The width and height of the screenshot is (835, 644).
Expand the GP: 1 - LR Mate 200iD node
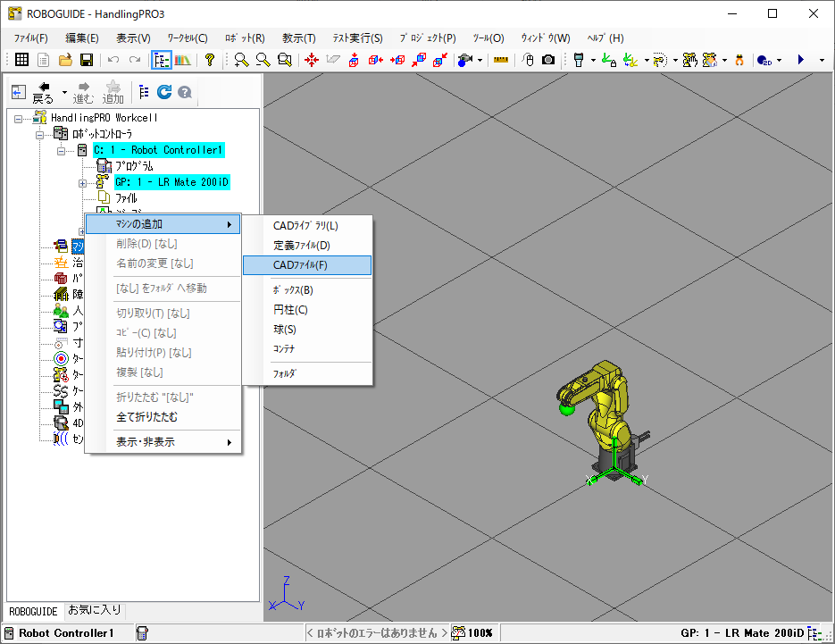(x=82, y=182)
